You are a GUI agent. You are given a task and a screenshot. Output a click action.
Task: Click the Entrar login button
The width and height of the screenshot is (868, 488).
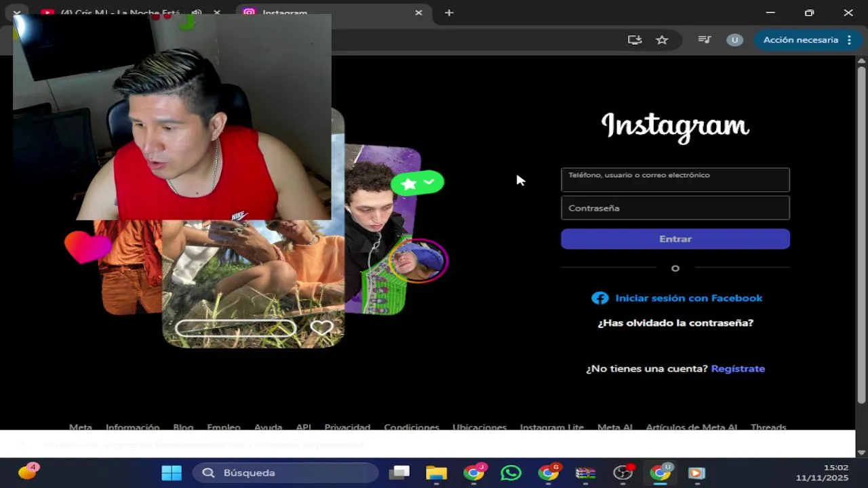click(x=675, y=239)
